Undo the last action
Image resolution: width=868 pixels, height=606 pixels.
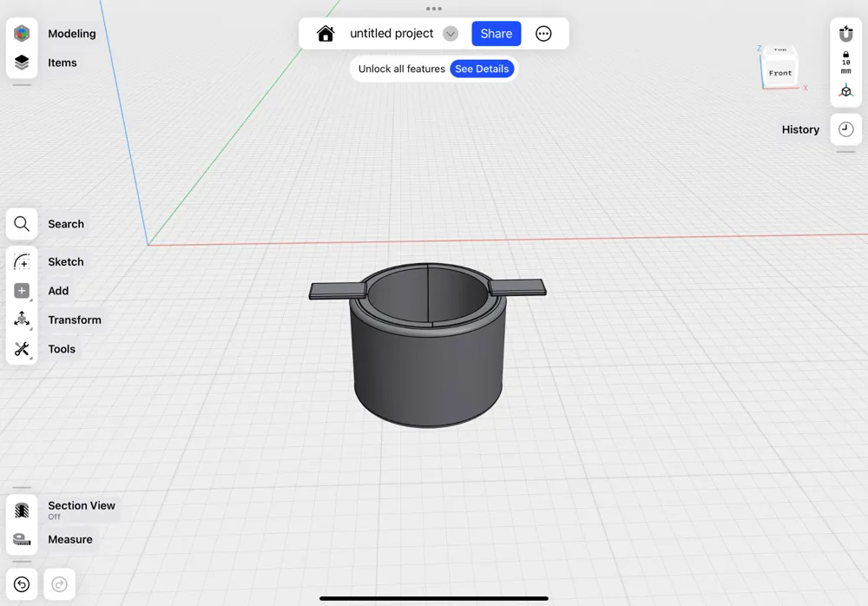[22, 584]
